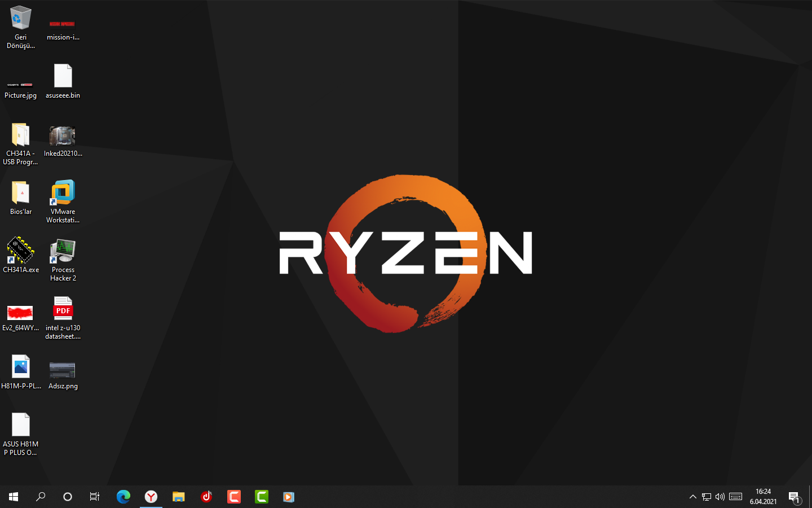Switch to Yandex Browser on taskbar
Viewport: 812px width, 508px height.
coord(151,497)
